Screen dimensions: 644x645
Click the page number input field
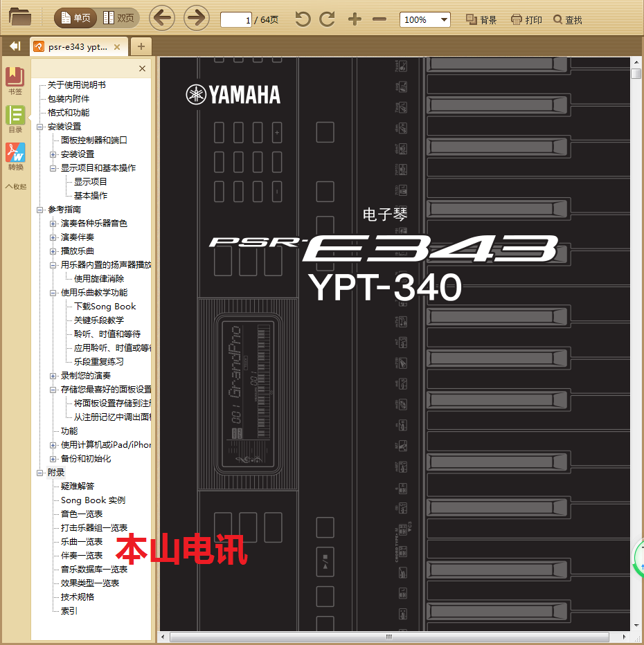236,20
